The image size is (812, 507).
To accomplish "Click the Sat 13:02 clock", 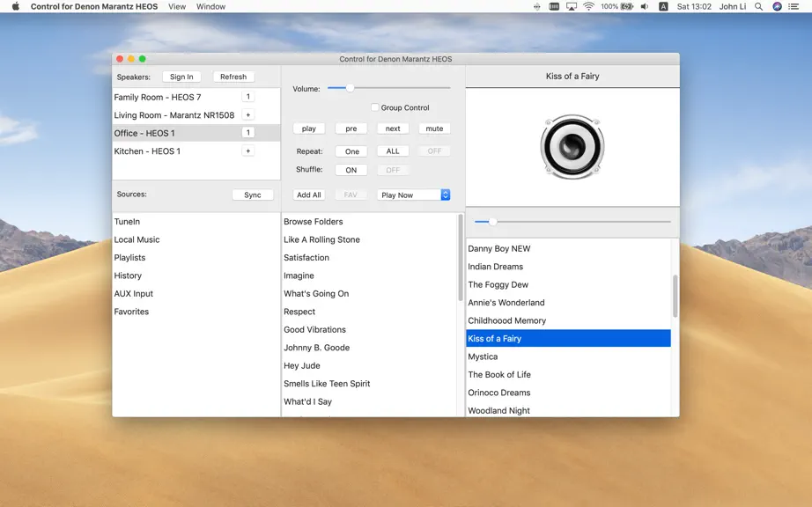I will pos(694,6).
